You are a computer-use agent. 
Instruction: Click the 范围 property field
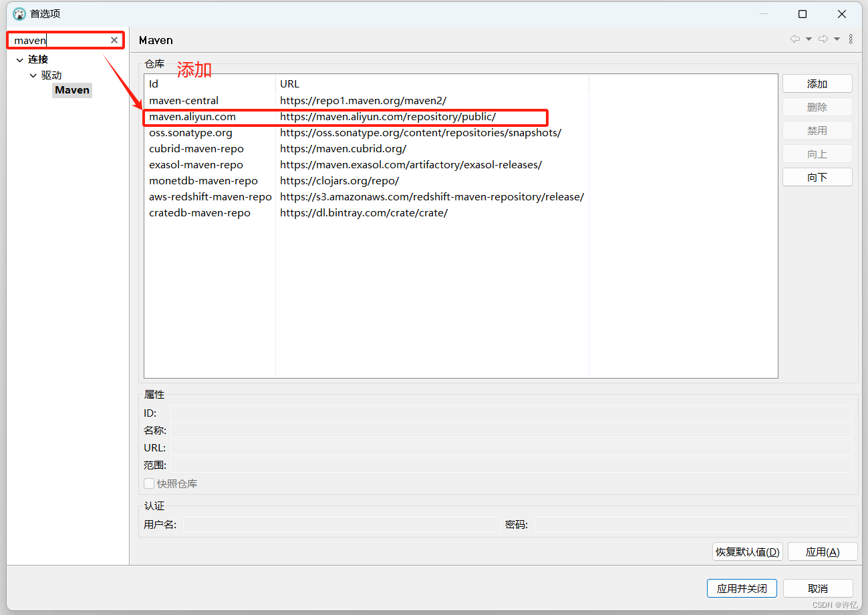click(511, 465)
